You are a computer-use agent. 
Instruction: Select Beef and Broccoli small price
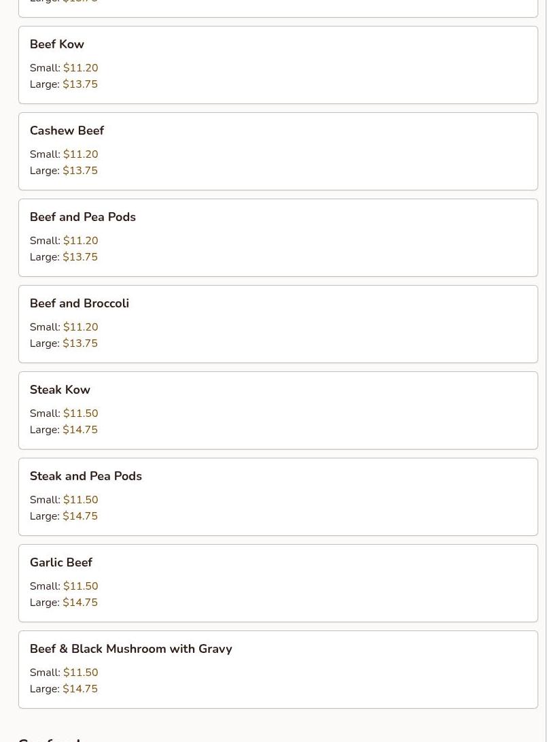(80, 327)
